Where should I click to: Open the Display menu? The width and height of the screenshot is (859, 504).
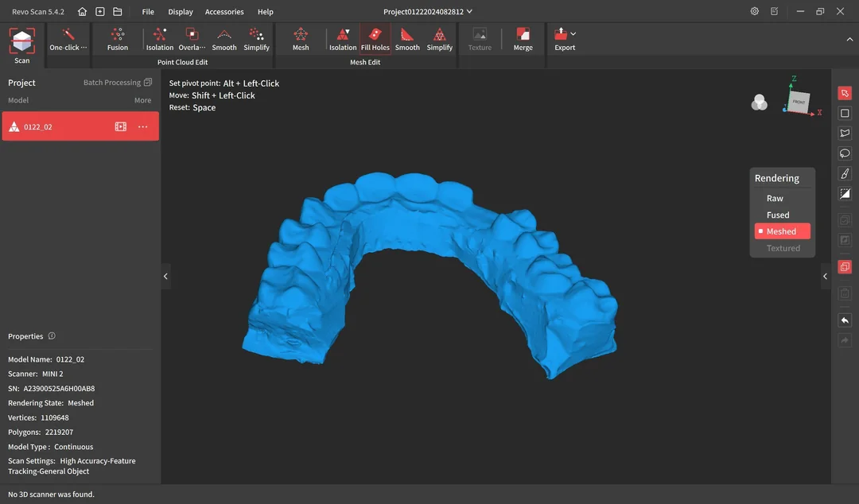click(181, 11)
